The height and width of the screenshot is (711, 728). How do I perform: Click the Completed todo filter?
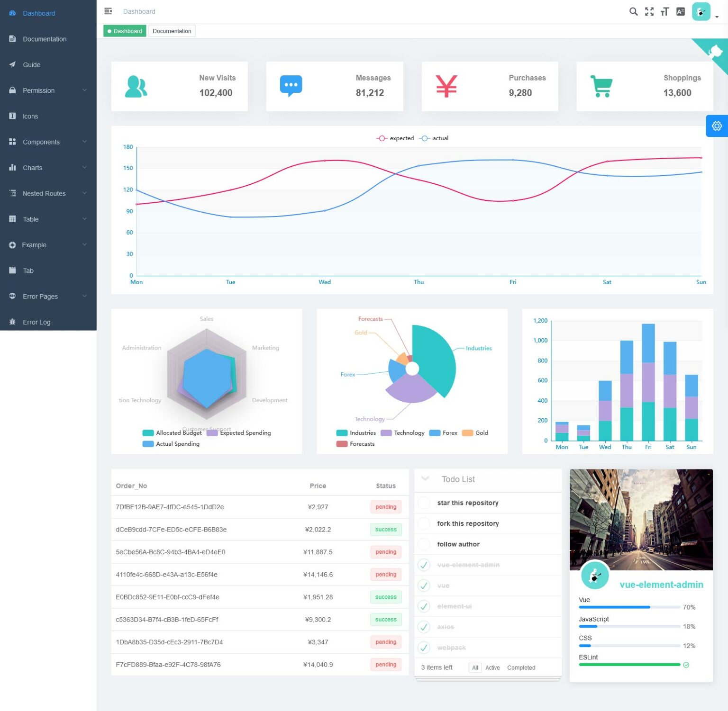pyautogui.click(x=520, y=667)
